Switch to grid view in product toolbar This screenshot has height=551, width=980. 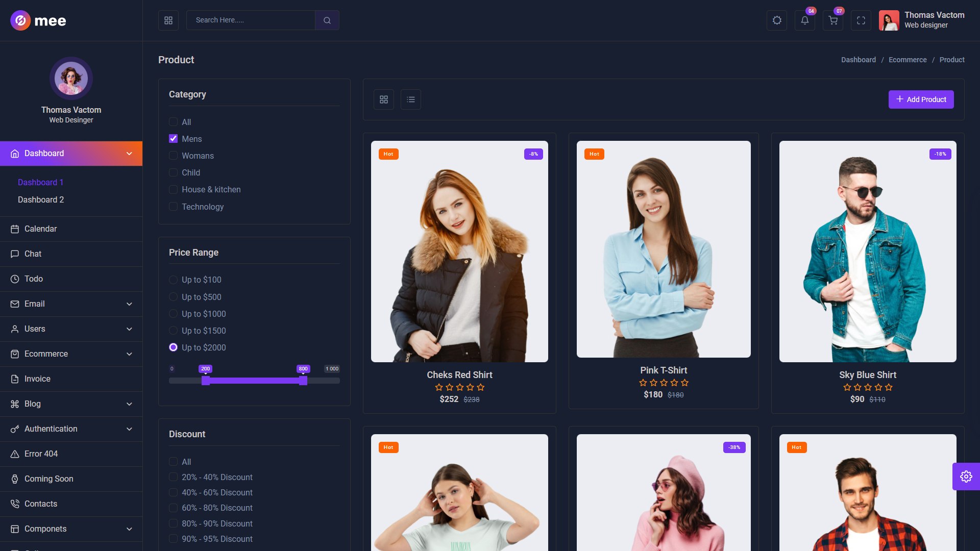[383, 99]
